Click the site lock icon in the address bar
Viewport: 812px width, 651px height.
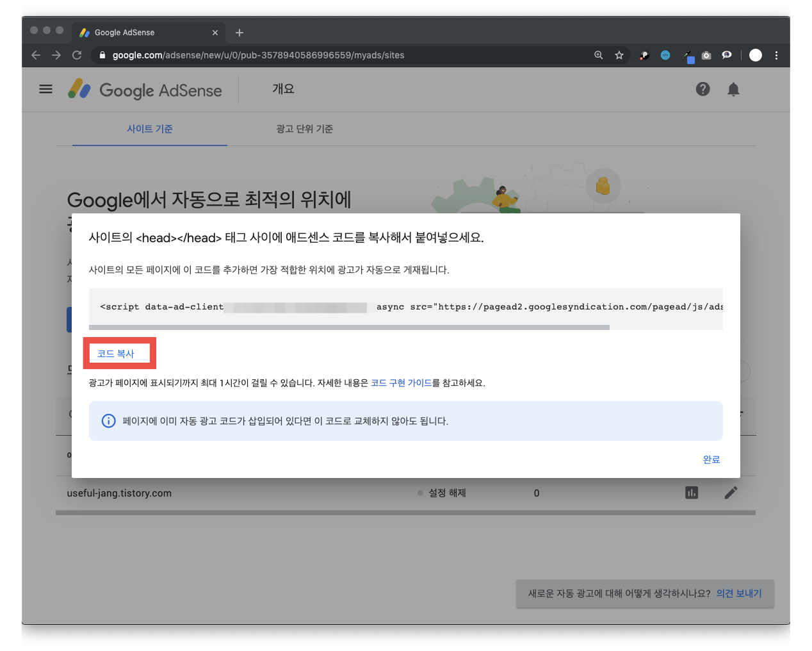102,55
